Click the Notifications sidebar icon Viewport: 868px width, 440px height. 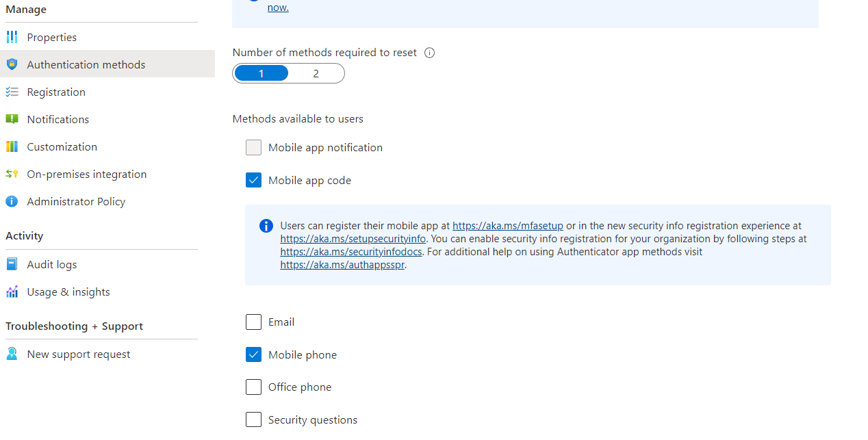[x=12, y=119]
